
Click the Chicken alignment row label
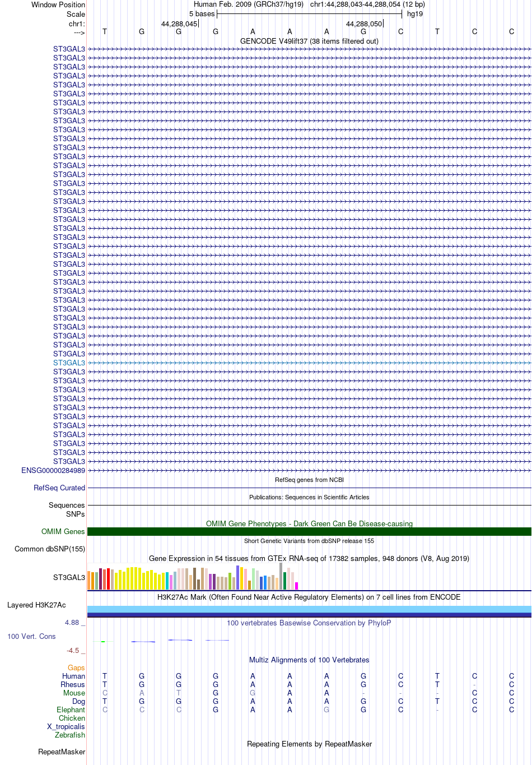coord(72,718)
